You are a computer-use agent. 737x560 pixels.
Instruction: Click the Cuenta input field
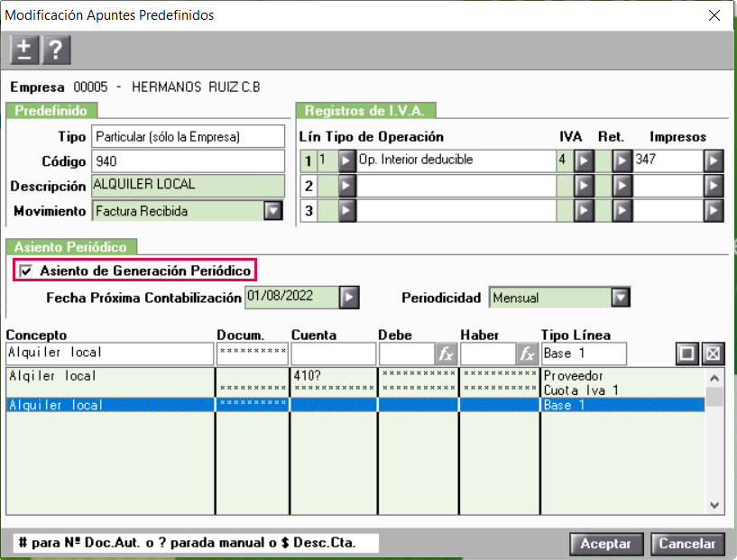click(333, 353)
